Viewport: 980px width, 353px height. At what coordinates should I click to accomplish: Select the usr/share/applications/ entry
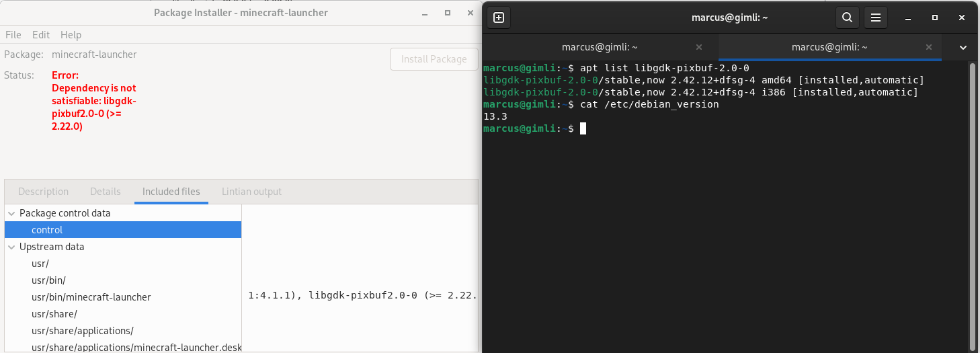pos(83,331)
